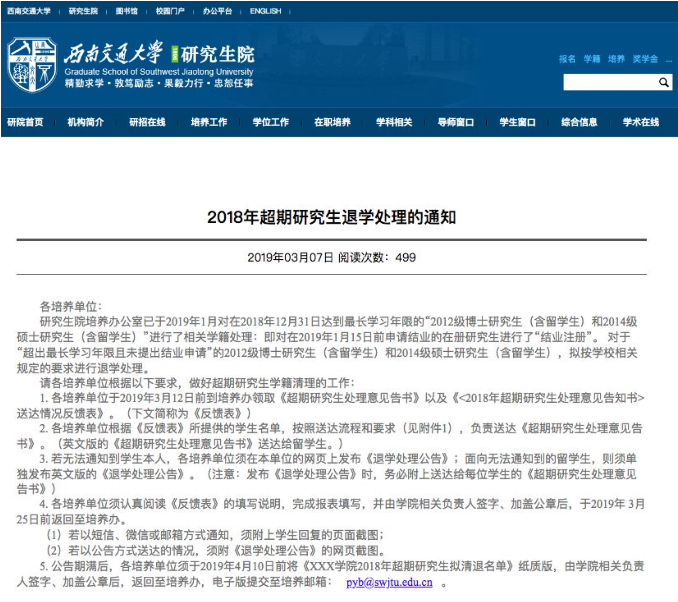Go to the 培养工作 menu

point(209,122)
